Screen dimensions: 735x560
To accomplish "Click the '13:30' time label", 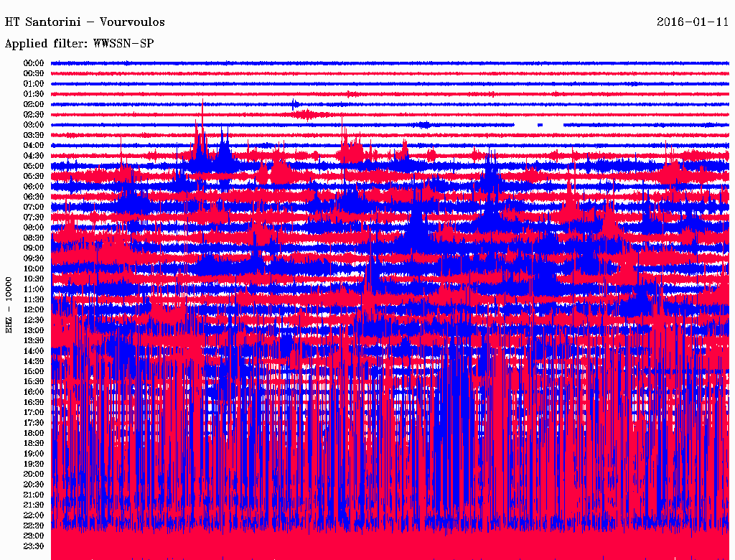I will [34, 340].
